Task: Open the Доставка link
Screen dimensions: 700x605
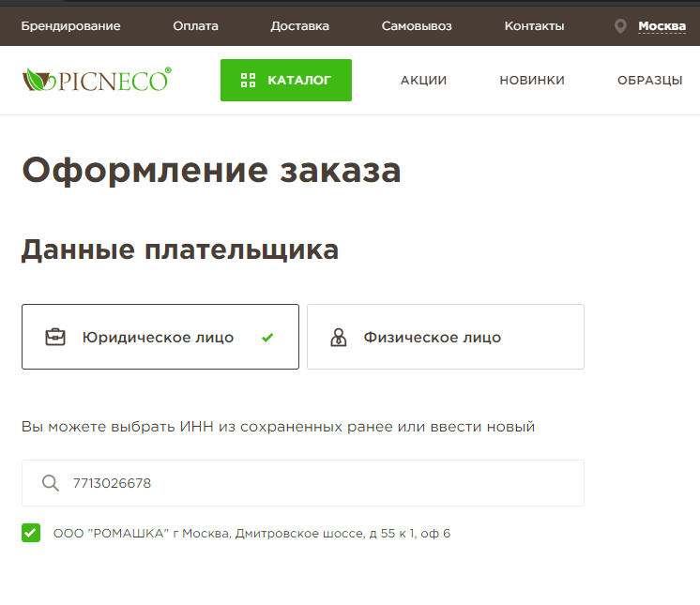Action: [x=299, y=26]
